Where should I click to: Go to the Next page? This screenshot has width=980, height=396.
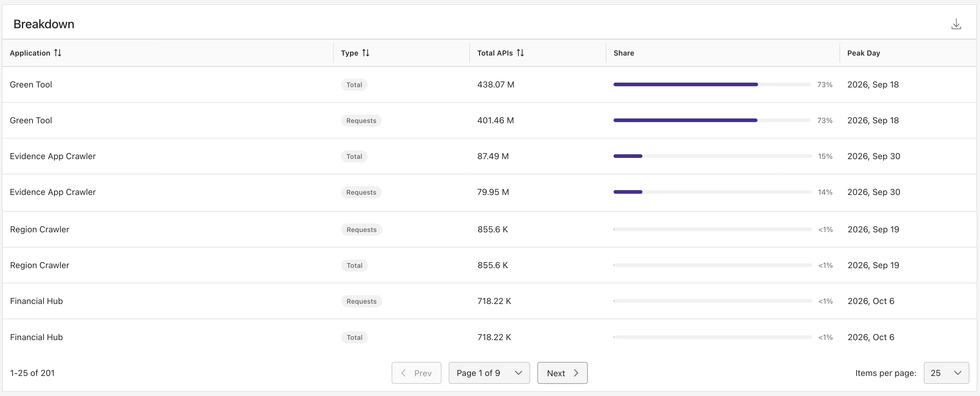(x=562, y=373)
